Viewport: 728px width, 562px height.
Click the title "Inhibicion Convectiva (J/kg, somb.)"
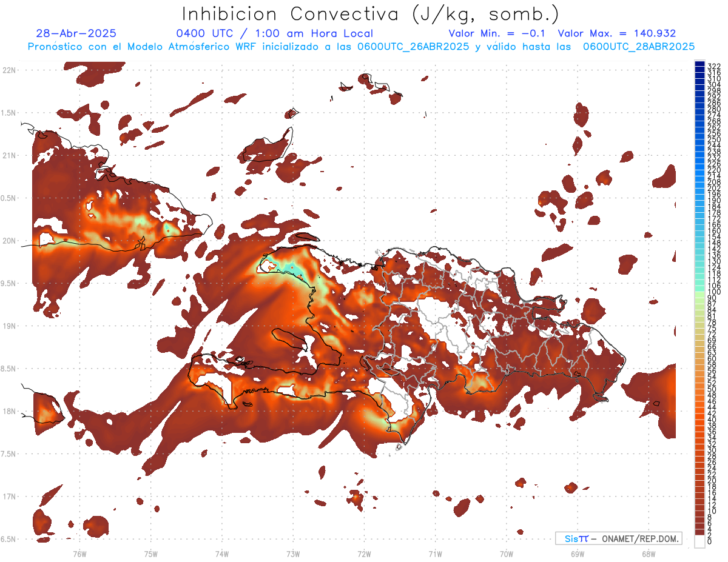(x=371, y=14)
